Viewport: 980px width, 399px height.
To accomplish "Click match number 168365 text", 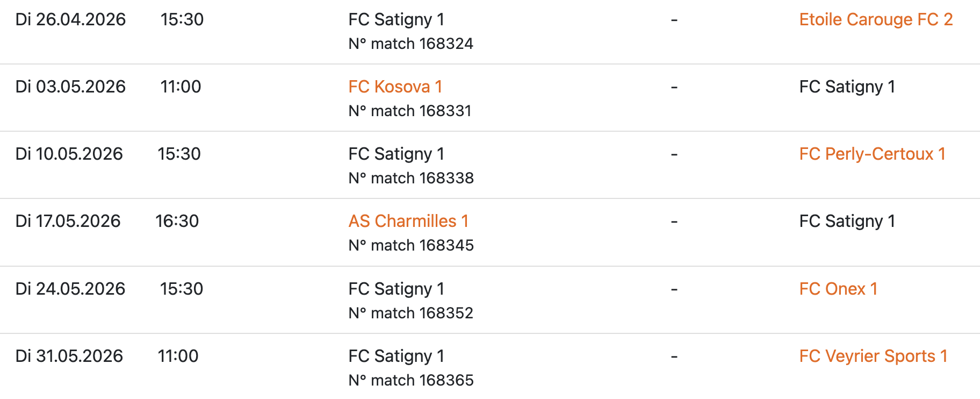I will tap(411, 381).
